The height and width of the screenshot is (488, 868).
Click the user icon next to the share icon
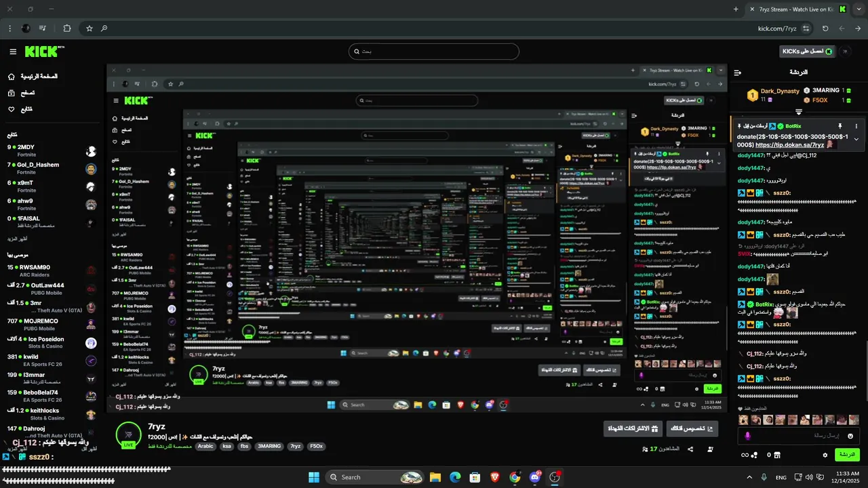pyautogui.click(x=710, y=449)
